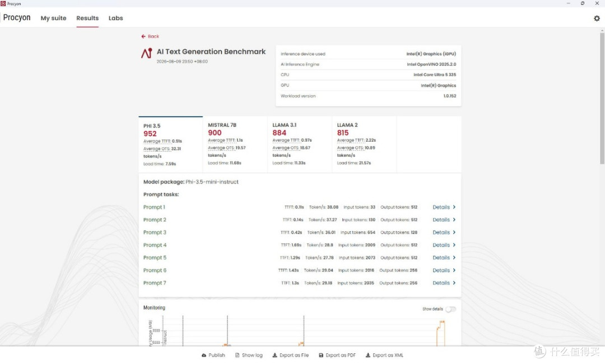Expand Prompt 4 details chevron
This screenshot has height=364, width=605.
(x=454, y=245)
